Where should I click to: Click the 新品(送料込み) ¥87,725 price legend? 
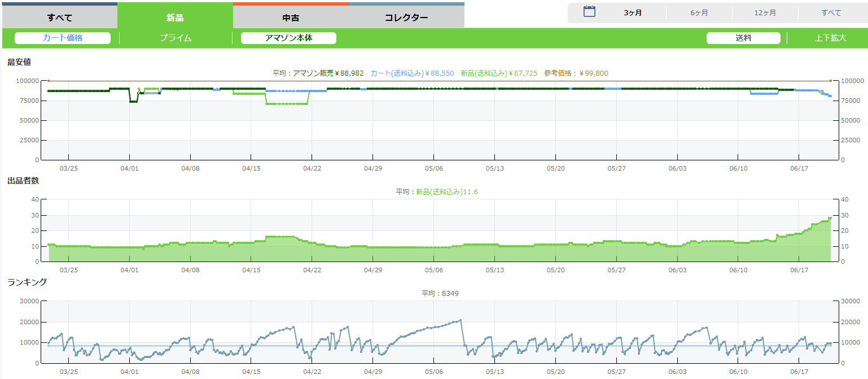point(498,73)
